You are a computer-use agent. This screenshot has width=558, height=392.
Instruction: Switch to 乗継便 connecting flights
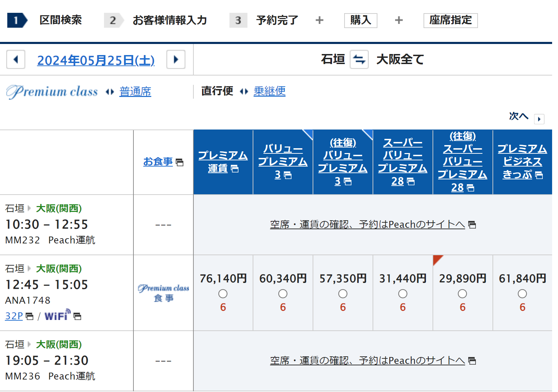(269, 91)
